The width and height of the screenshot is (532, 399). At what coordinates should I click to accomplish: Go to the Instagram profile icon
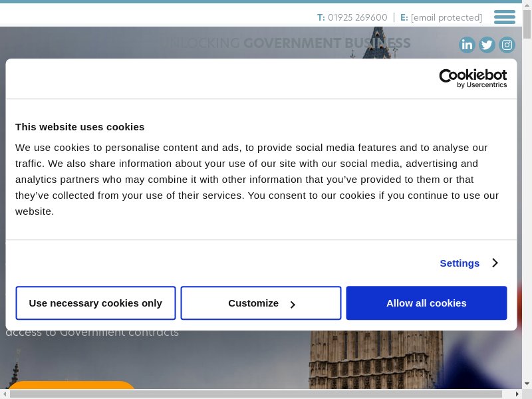[507, 45]
